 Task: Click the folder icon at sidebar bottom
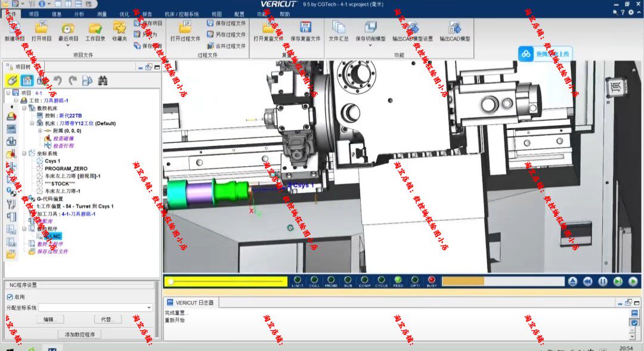(11, 254)
